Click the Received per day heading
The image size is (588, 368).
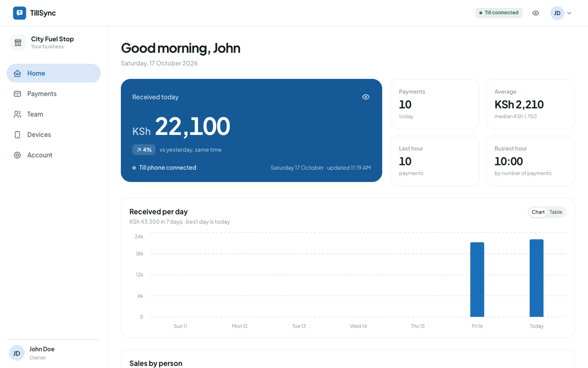pos(158,212)
